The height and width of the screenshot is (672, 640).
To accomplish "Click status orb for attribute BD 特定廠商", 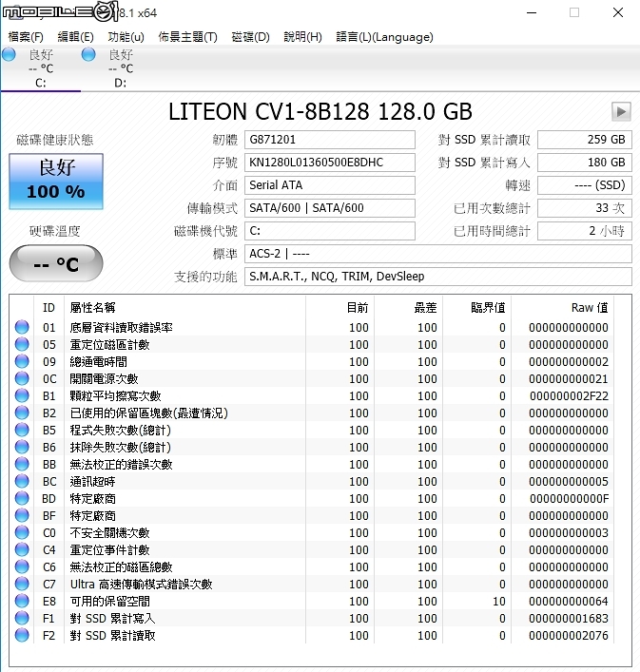I will [x=22, y=498].
